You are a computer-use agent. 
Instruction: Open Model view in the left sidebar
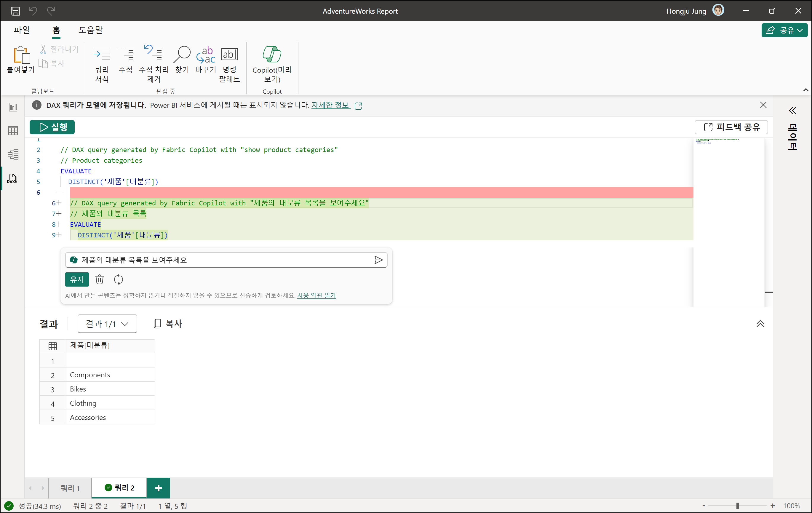point(13,155)
